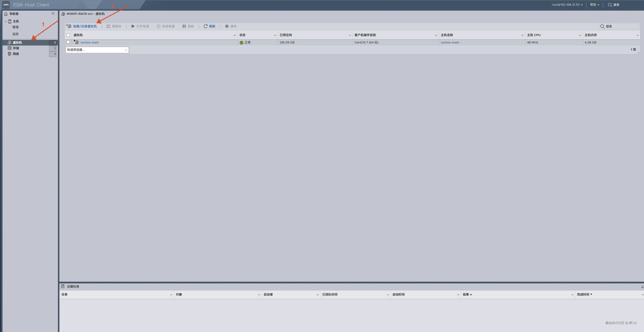Open the Actions (操作) gear icon

(x=227, y=26)
